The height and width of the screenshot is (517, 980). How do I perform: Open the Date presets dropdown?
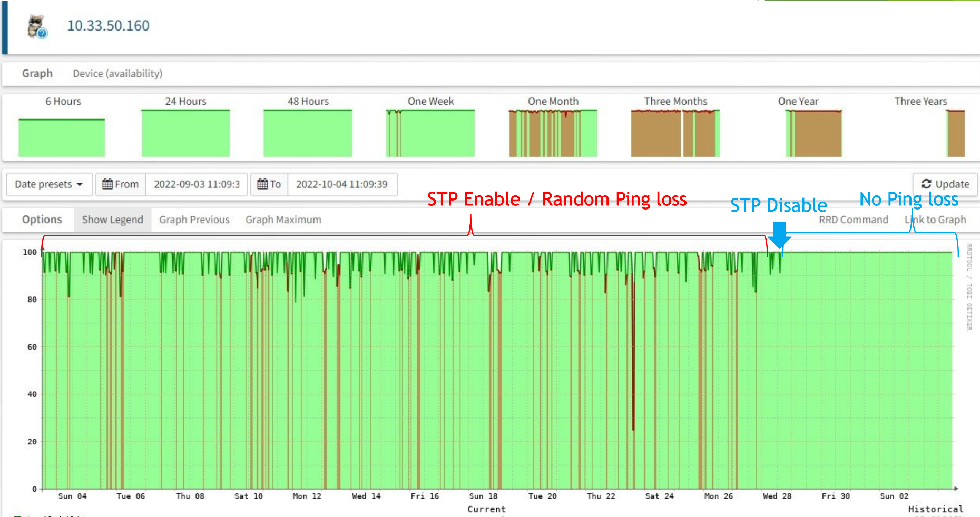tap(48, 184)
